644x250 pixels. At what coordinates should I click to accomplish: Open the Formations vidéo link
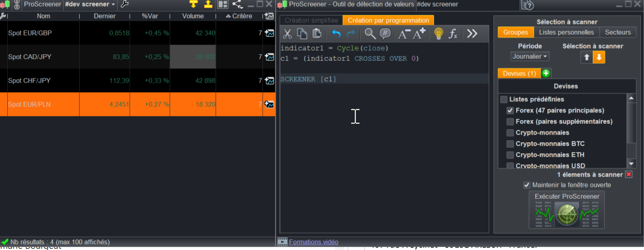point(314,242)
